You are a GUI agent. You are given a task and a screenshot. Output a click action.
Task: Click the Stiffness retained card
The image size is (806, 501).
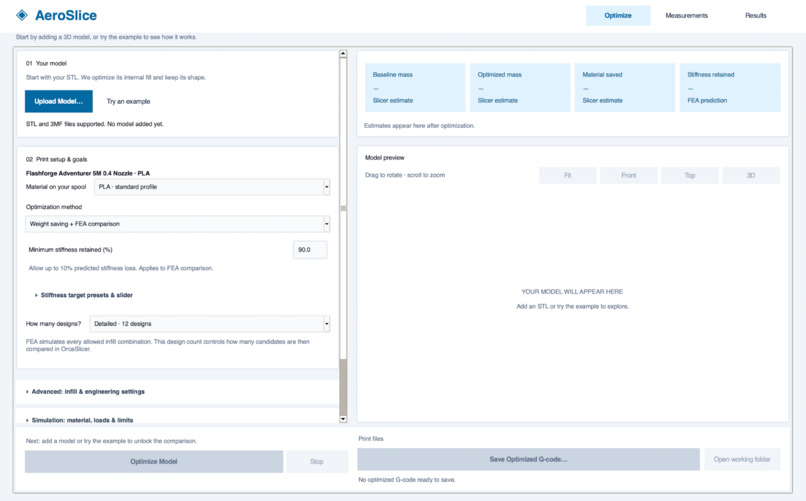[x=730, y=87]
